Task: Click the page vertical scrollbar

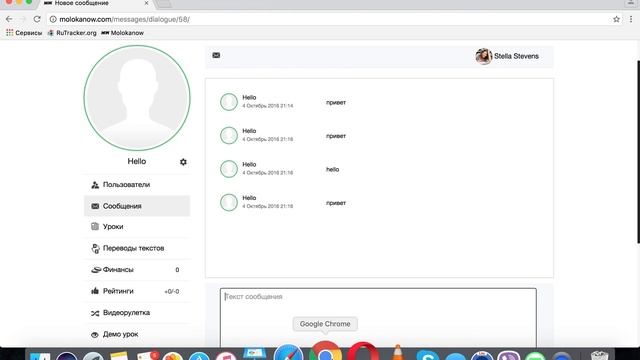Action: click(x=639, y=152)
